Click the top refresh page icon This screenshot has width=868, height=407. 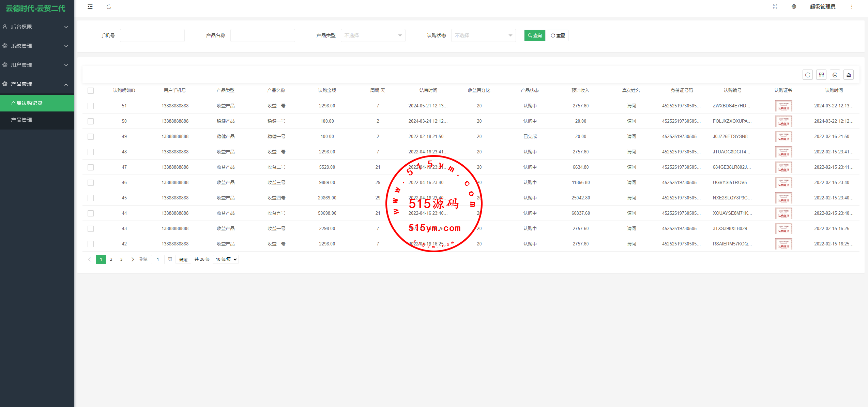109,7
